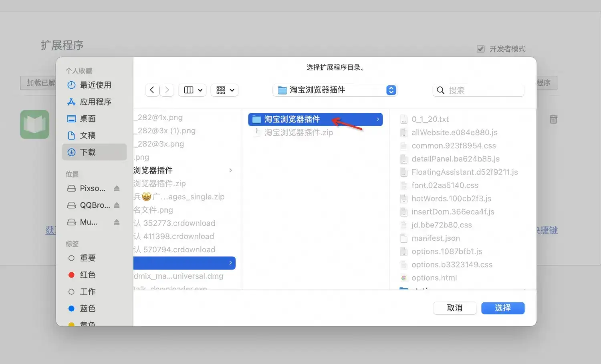Toggle 开发者模式 checkbox in extensions page

point(481,49)
